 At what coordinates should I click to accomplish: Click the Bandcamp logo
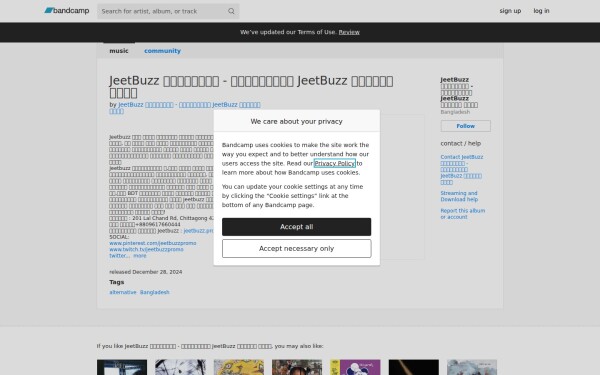[67, 11]
